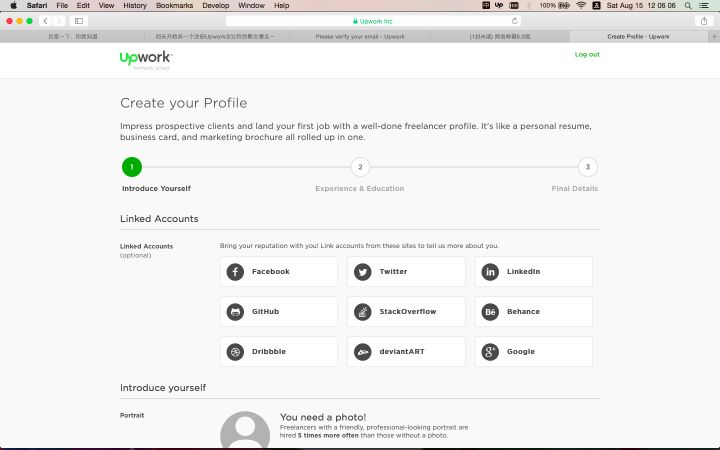Click the Safari address bar

(x=373, y=21)
